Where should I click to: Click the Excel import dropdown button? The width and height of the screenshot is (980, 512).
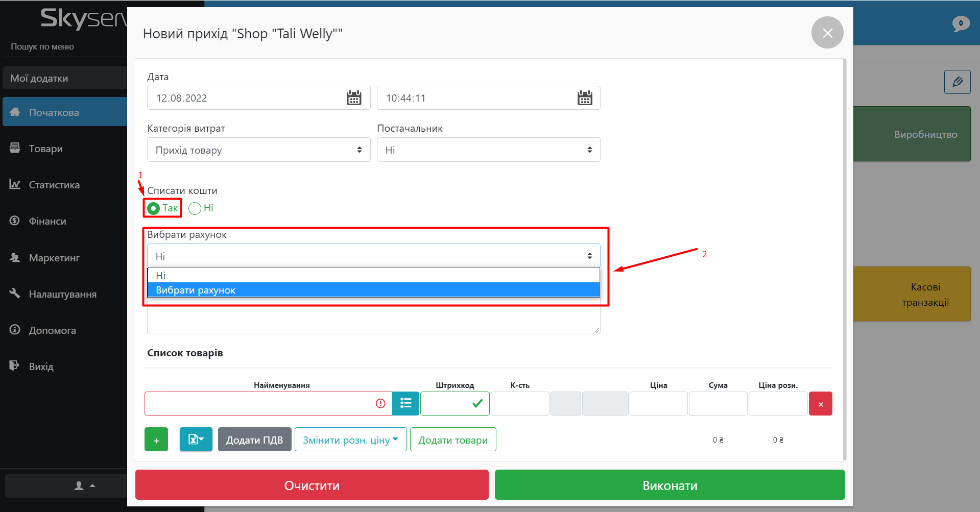point(196,440)
